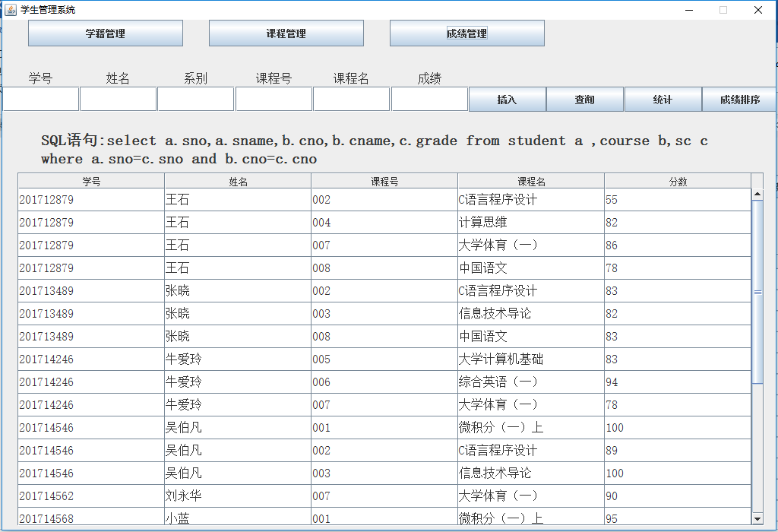This screenshot has width=778, height=532.
Task: Select 张晓's 信息技术导论 cell
Action: click(x=531, y=314)
